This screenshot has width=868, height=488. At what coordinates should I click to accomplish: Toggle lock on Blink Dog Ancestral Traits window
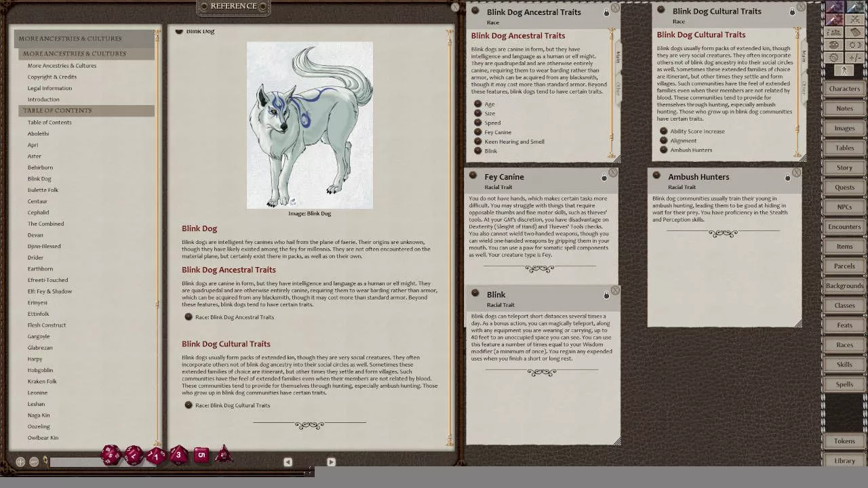606,12
